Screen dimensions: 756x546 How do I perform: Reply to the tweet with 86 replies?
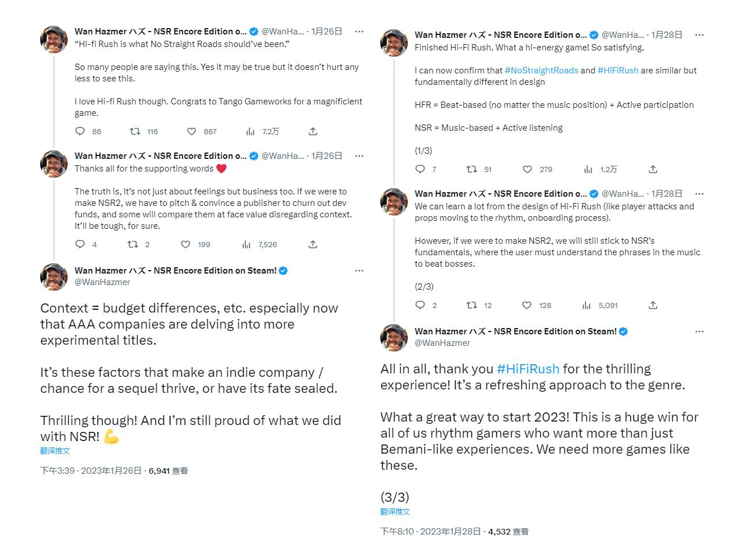pyautogui.click(x=80, y=131)
